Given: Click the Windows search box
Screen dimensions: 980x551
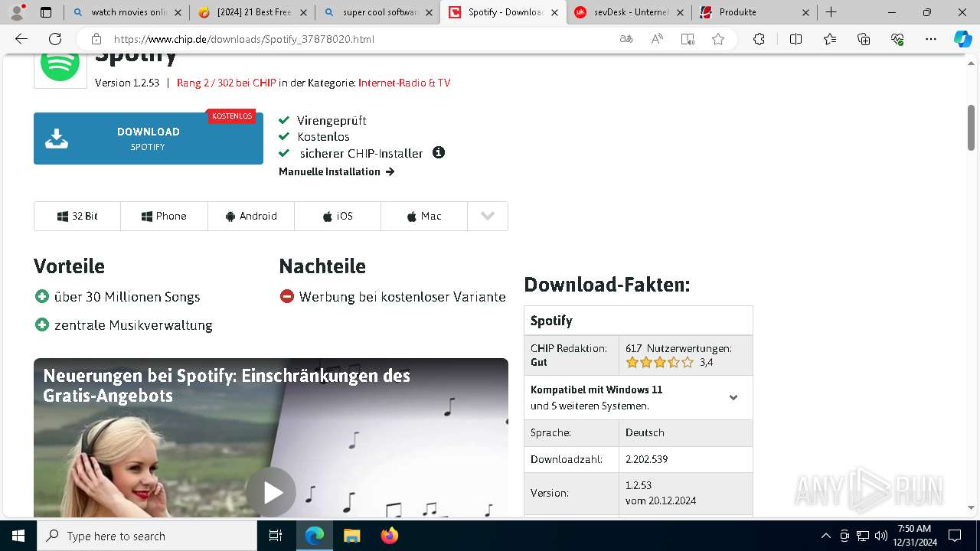Looking at the screenshot, I should pos(147,536).
